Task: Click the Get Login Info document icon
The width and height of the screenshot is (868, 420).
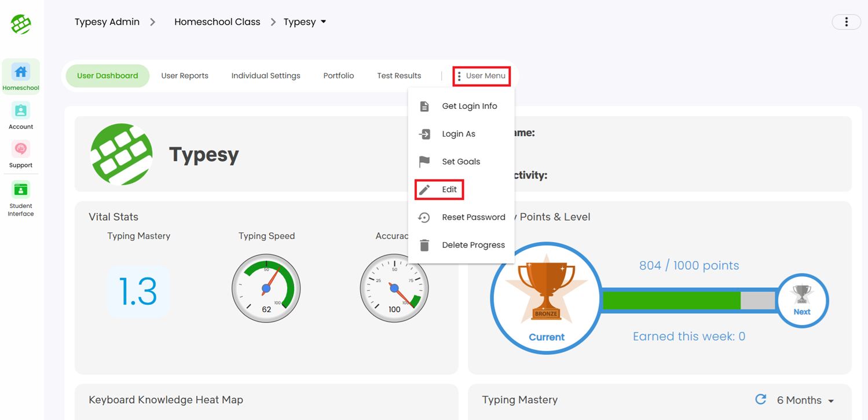Action: click(x=424, y=106)
